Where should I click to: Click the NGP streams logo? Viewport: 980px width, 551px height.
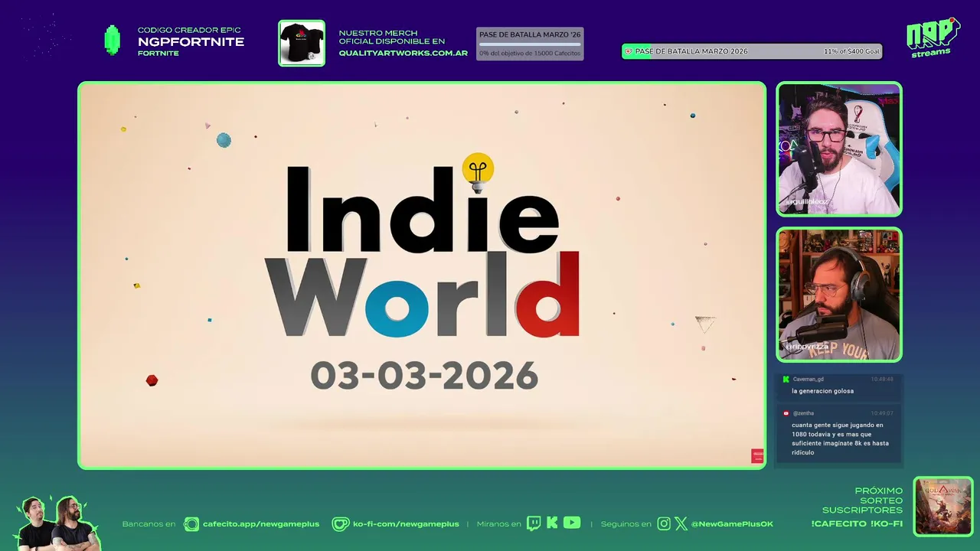(x=933, y=37)
